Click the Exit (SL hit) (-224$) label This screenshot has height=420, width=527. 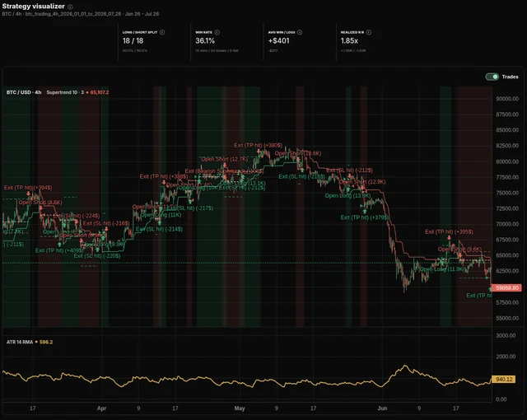point(77,216)
